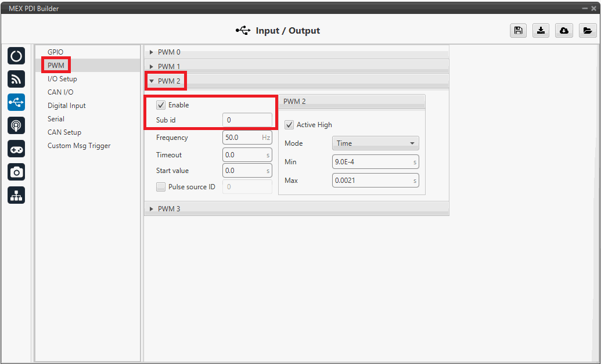Go to Custom Msg Trigger

(x=79, y=146)
